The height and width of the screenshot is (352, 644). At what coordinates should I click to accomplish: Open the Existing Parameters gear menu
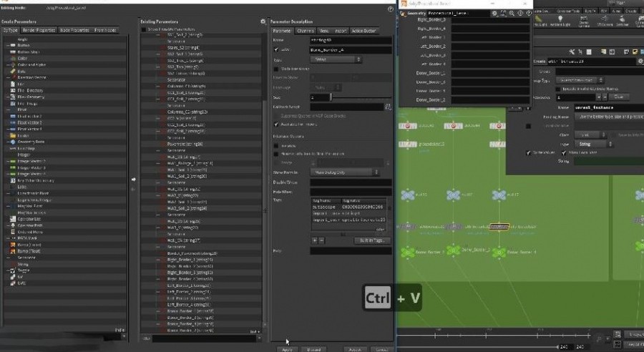(x=263, y=21)
